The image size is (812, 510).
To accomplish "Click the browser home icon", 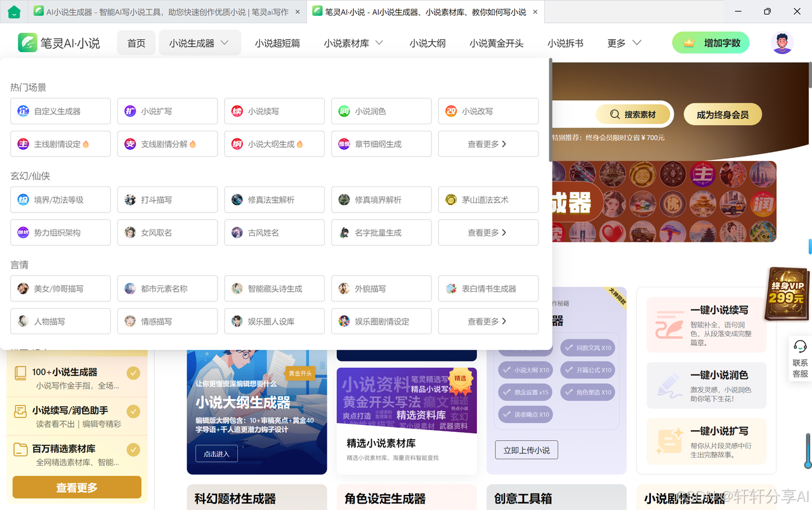I will pyautogui.click(x=14, y=11).
